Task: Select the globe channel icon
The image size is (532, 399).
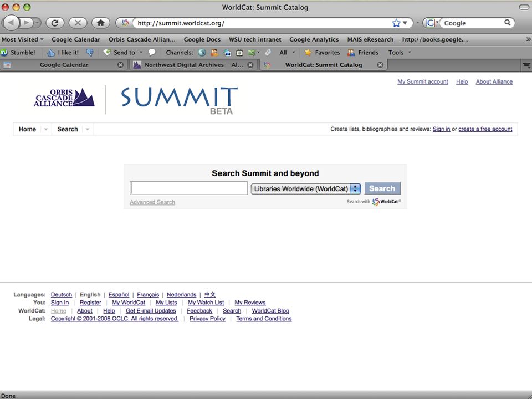Action: coord(202,52)
